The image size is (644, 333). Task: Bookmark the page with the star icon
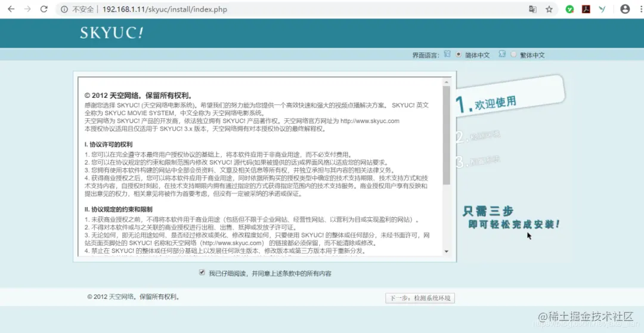point(549,9)
